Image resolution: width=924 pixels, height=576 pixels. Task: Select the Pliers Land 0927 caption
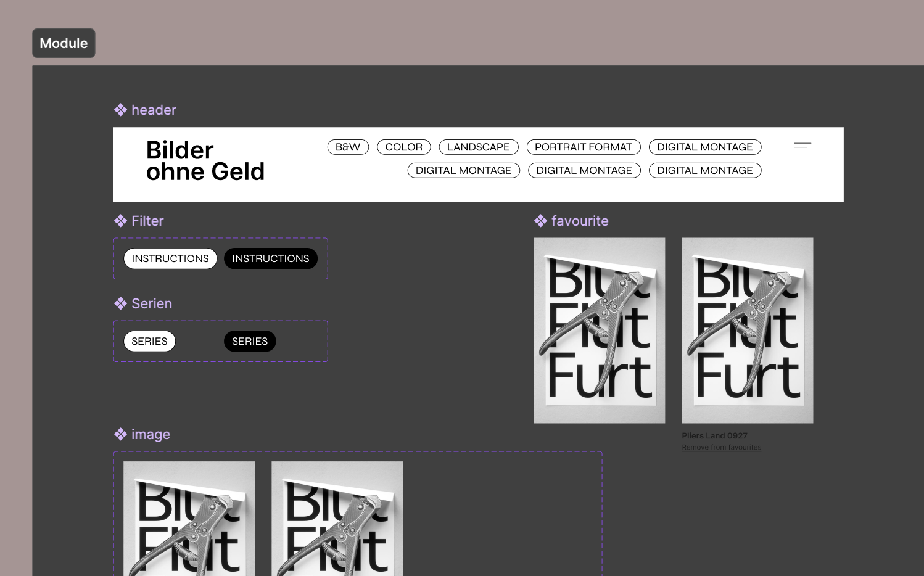point(714,435)
